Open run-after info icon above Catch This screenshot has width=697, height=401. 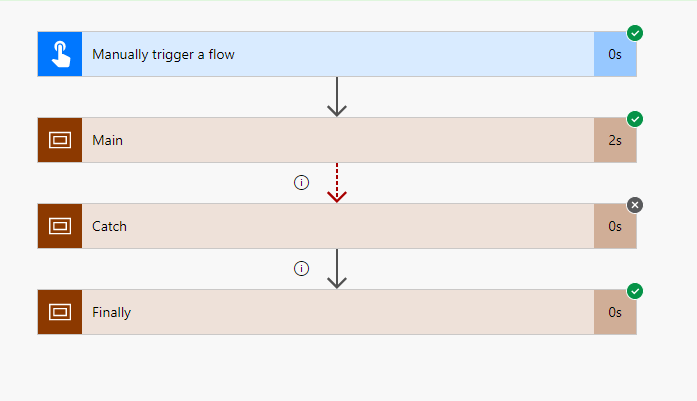point(301,182)
